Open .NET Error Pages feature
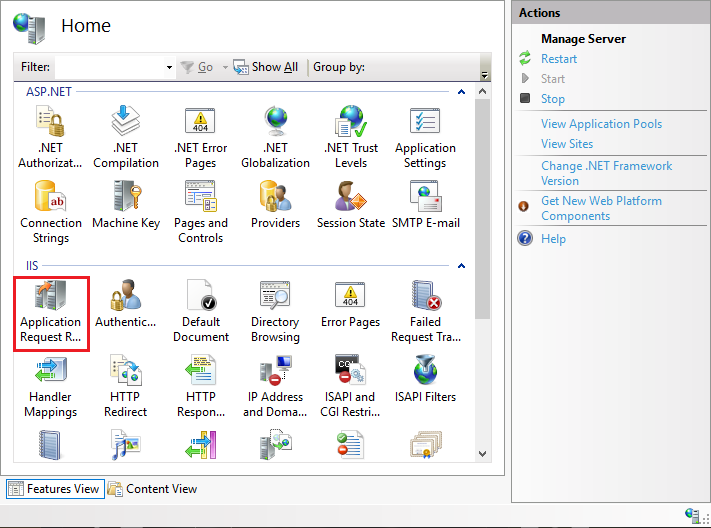The height and width of the screenshot is (528, 711). click(200, 137)
